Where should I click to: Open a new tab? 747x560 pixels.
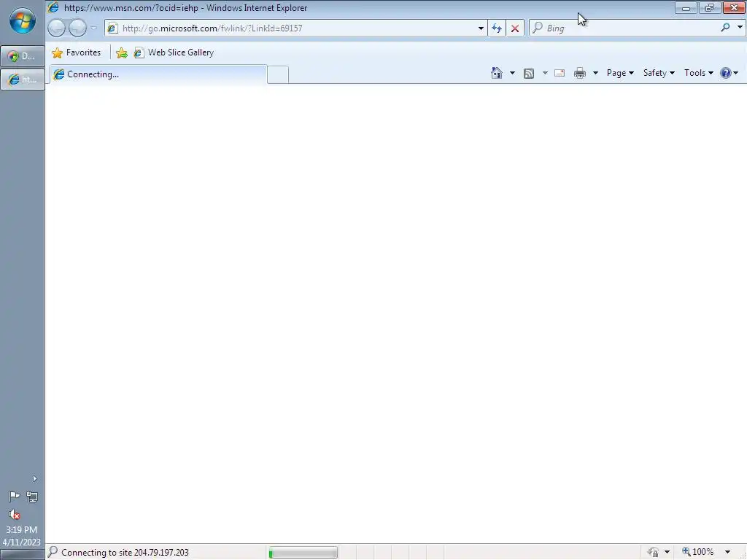(278, 75)
